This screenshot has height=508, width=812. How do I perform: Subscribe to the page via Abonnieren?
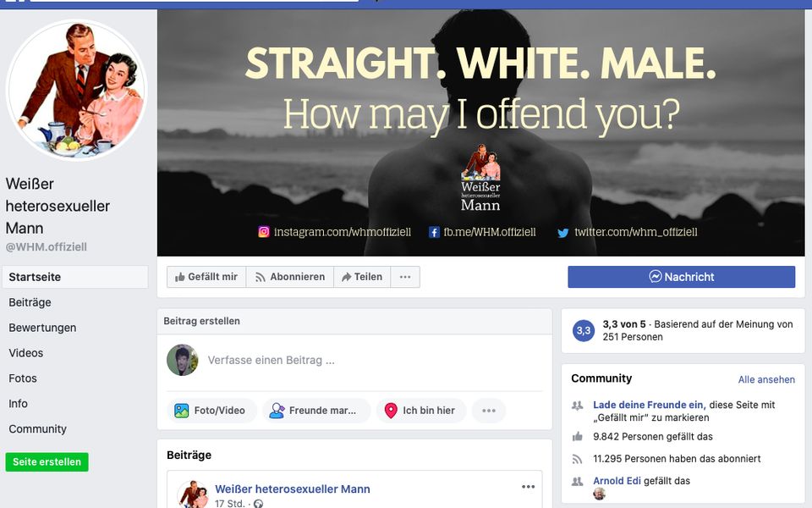coord(289,277)
